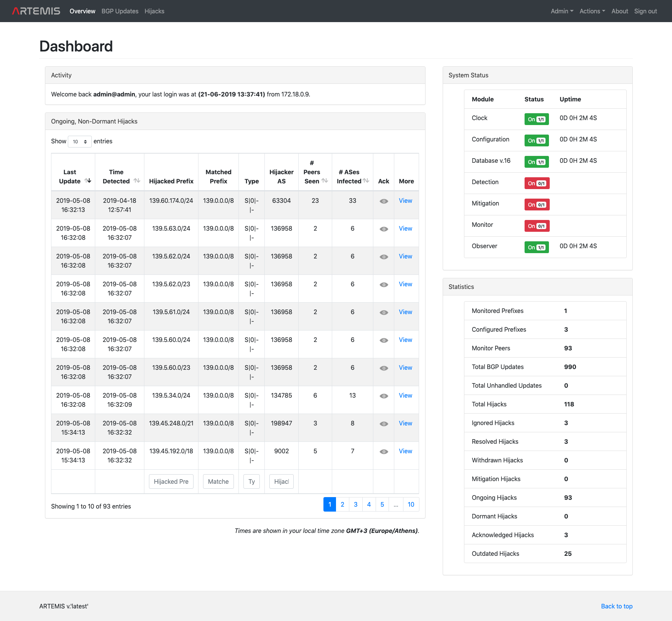Sort table using the Last Update sort arrows
Screen dimensions: 672x621
coord(88,182)
